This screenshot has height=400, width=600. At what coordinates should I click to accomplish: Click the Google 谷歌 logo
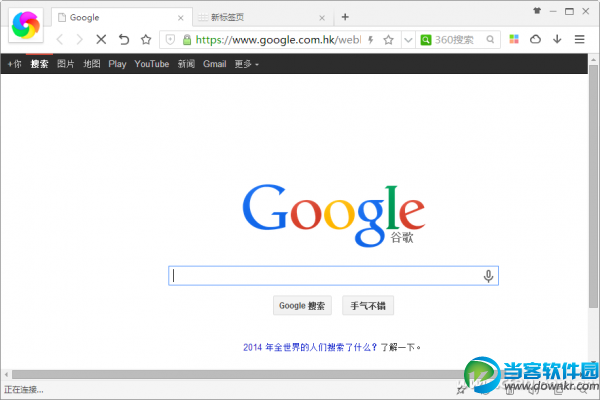(x=334, y=216)
